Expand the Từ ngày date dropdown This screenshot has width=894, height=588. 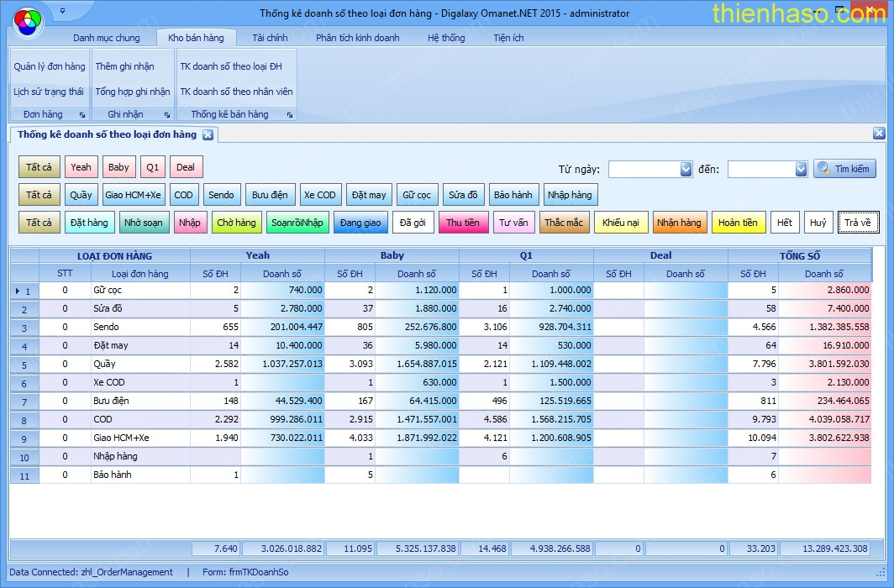point(685,170)
